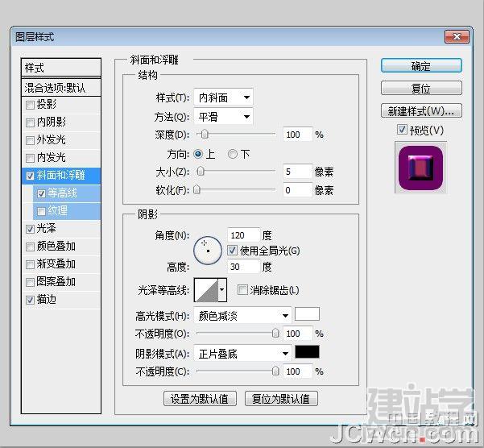Select the 光泽 list entry label
The height and width of the screenshot is (448, 484).
46,229
